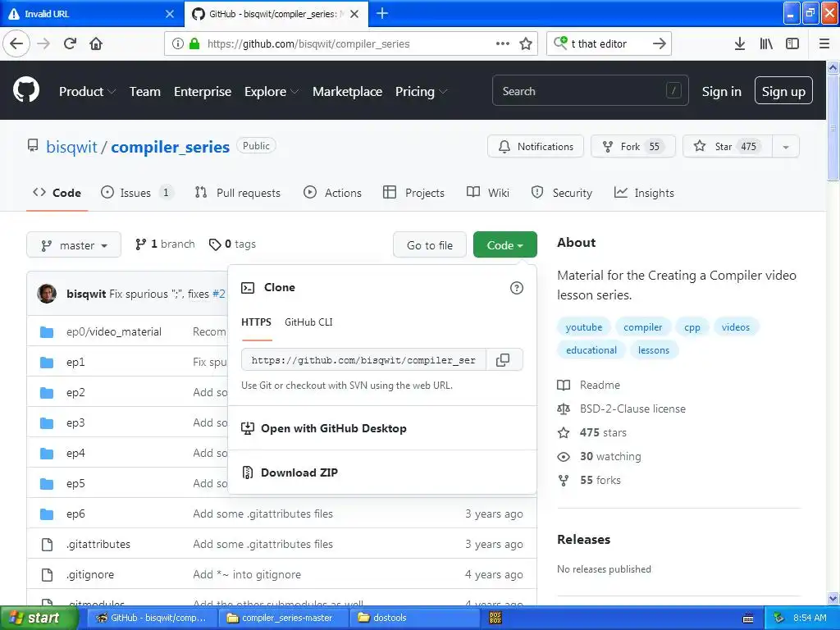Switch to the Pull requests tab
The image size is (840, 630).
coord(237,193)
